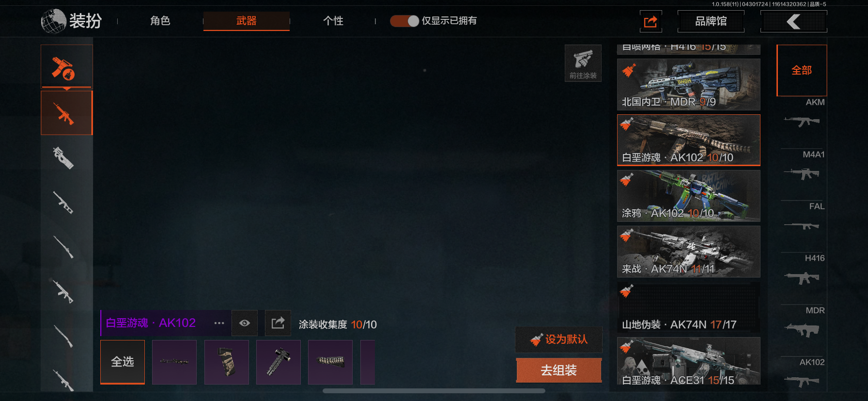Select the submachine gun category icon
Viewport: 868px width, 401px height.
[63, 158]
